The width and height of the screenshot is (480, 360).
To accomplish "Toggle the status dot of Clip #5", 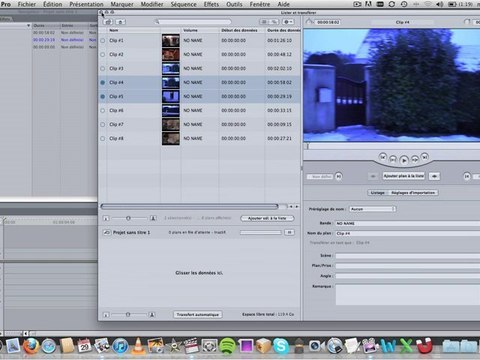I will (103, 96).
